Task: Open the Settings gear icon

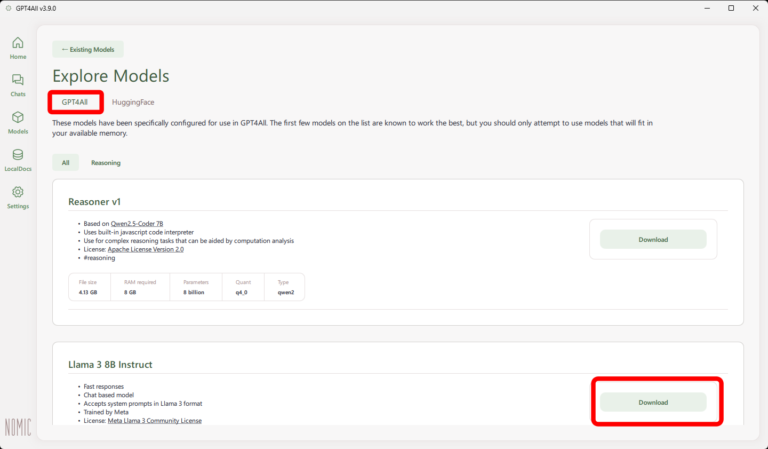Action: [x=18, y=194]
